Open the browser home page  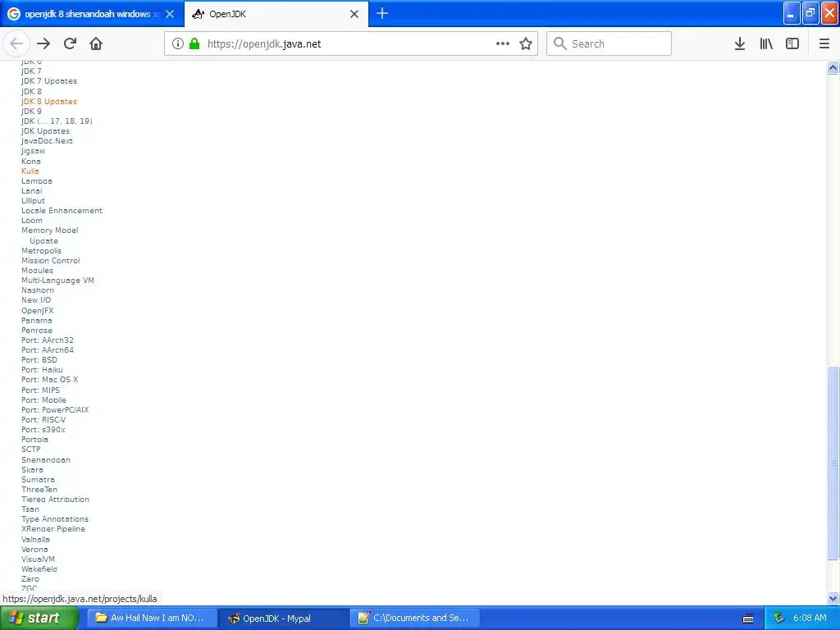tap(96, 43)
